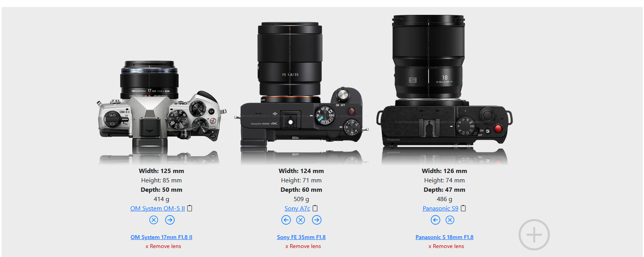
Task: Copy icon next to OM System OM-5 II
Action: (x=190, y=208)
